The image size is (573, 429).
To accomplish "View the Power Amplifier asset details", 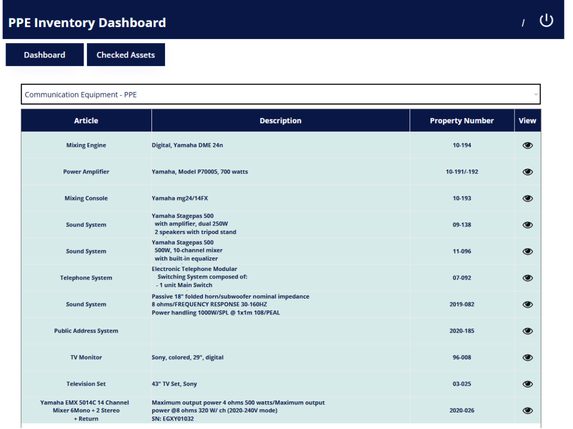I will (x=527, y=172).
